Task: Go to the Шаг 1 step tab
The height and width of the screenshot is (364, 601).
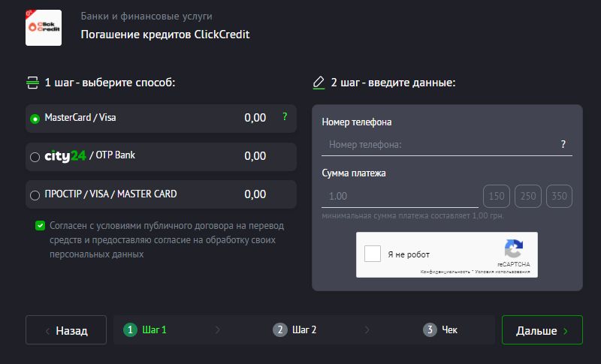Action: coord(146,329)
